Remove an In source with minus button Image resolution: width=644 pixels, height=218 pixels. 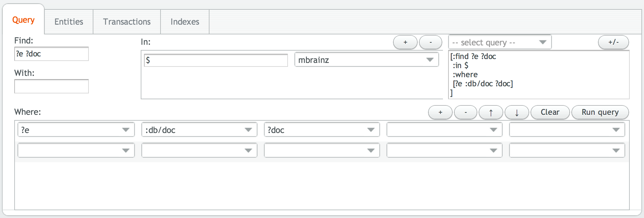[x=431, y=42]
